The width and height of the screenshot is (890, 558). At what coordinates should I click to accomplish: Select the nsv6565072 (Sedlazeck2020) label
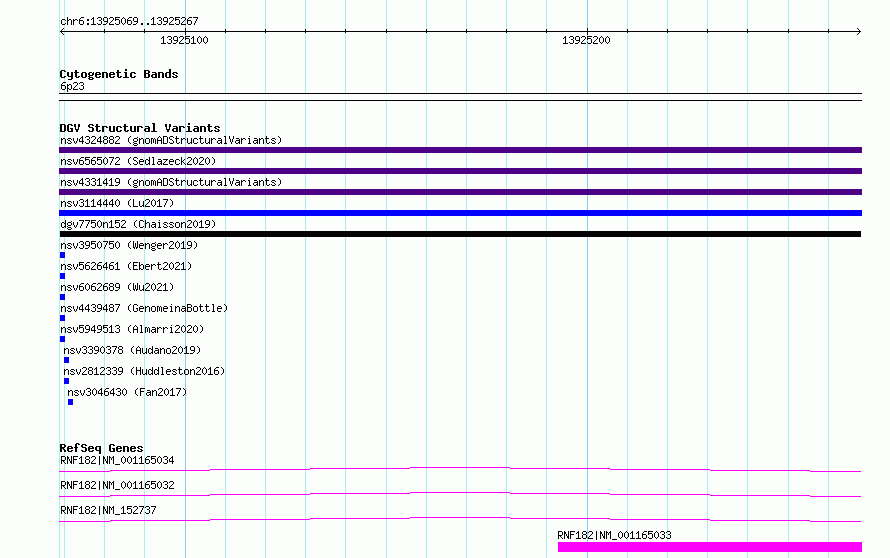(x=138, y=161)
